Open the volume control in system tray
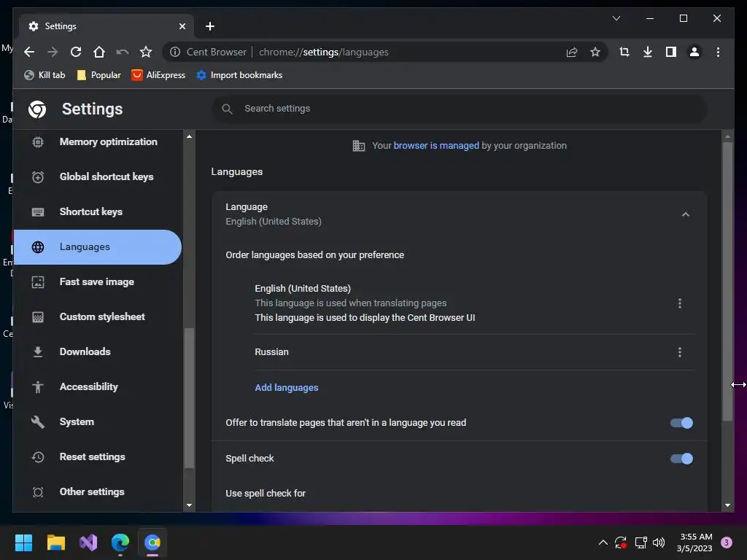 click(x=659, y=542)
